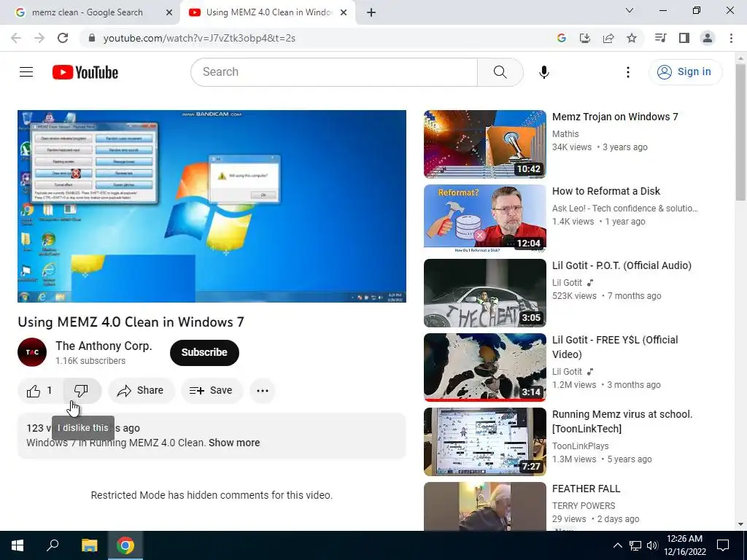Screen dimensions: 747x560
Task: Focus the YouTube Search field
Action: (x=334, y=72)
